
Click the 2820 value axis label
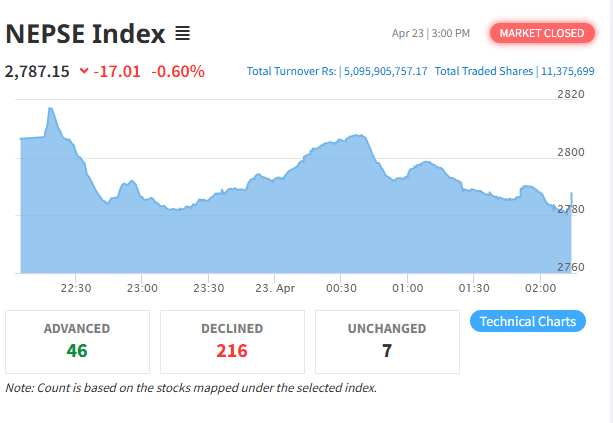pyautogui.click(x=570, y=94)
